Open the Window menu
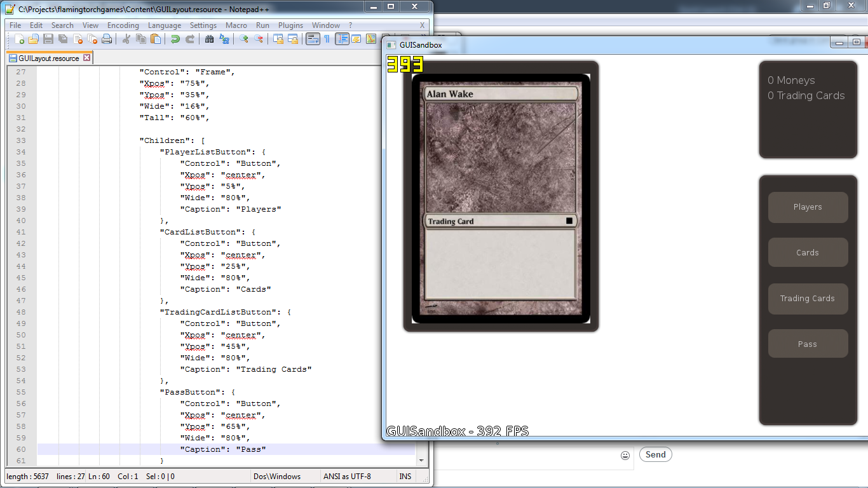 pyautogui.click(x=326, y=25)
